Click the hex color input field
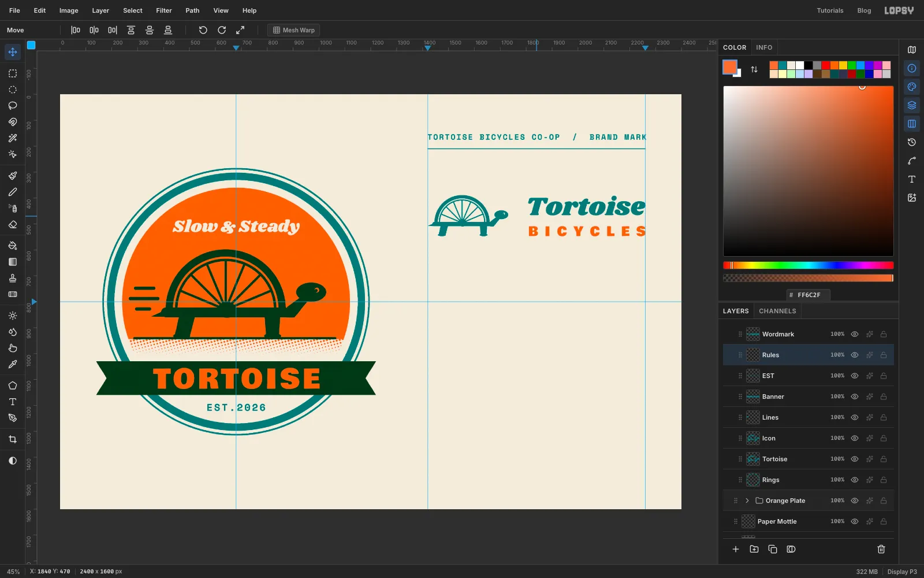Image resolution: width=924 pixels, height=578 pixels. (x=808, y=295)
